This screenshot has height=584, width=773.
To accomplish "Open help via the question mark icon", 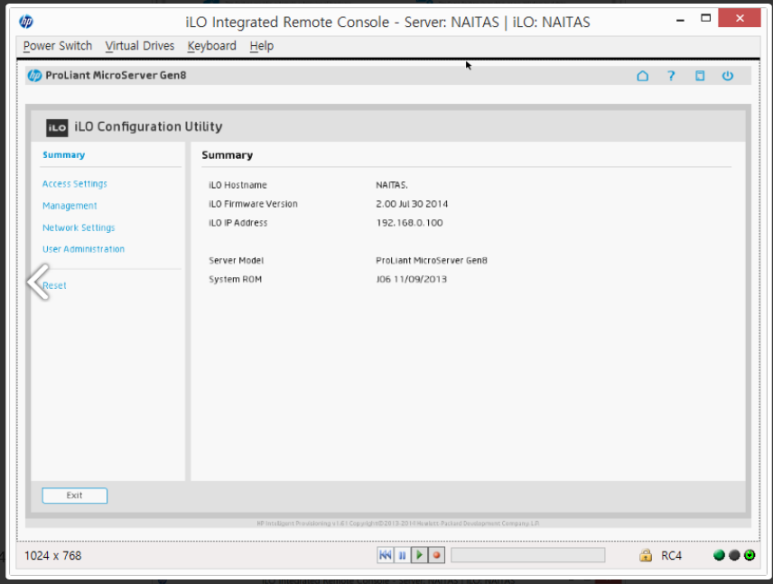I will point(672,76).
